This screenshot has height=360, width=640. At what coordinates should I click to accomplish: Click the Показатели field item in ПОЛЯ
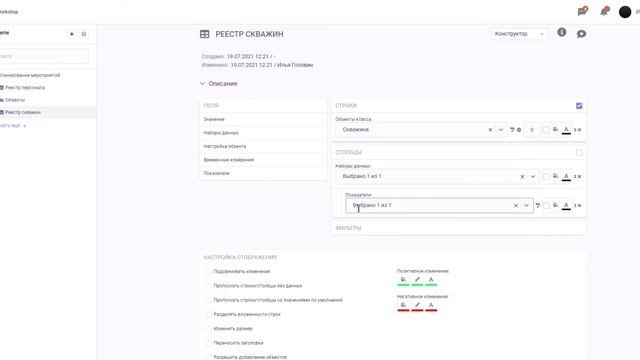point(263,173)
